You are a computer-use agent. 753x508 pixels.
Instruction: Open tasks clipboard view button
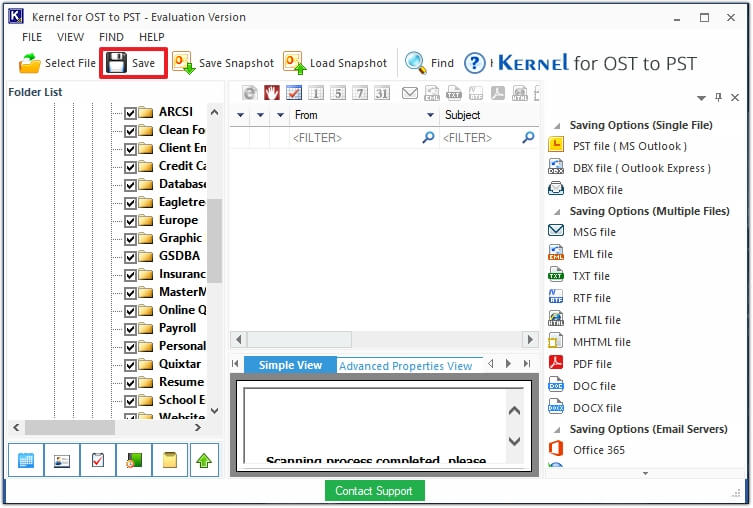click(x=98, y=460)
